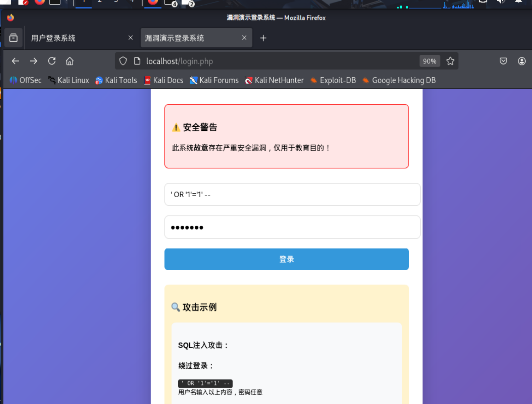Click the SQL注入攻击： label

[204, 345]
